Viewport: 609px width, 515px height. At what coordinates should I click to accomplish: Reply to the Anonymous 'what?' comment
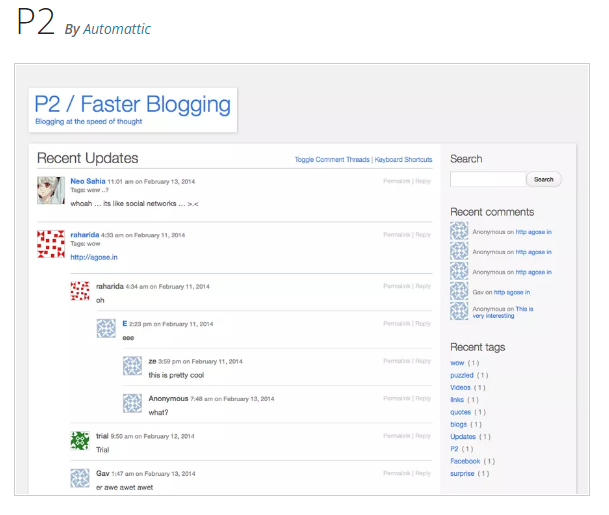point(423,398)
